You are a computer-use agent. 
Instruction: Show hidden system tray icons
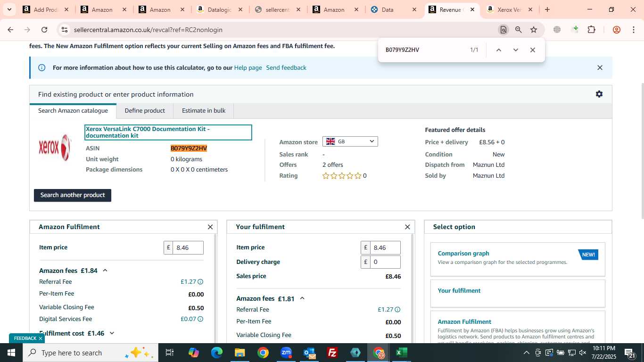point(526,353)
